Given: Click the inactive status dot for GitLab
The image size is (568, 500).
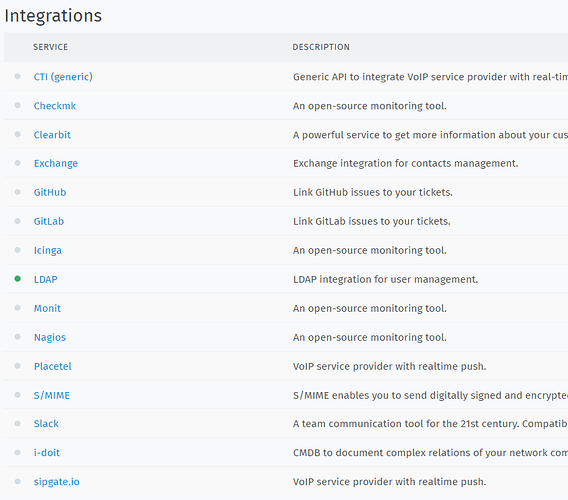Looking at the screenshot, I should 17,221.
